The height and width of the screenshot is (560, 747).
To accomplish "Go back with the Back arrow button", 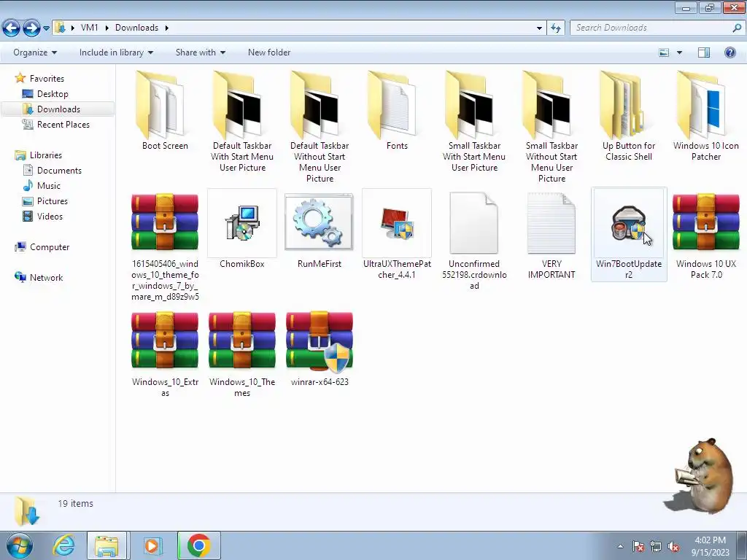I will pyautogui.click(x=12, y=28).
